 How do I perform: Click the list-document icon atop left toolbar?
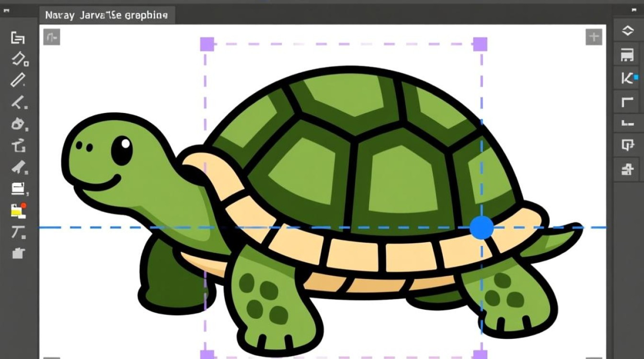18,38
